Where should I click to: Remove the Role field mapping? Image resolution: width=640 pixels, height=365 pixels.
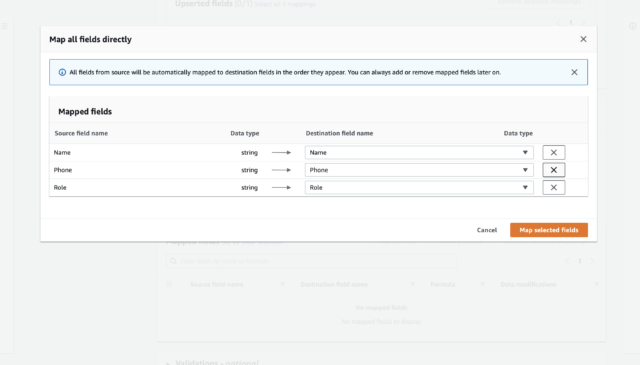pos(553,187)
